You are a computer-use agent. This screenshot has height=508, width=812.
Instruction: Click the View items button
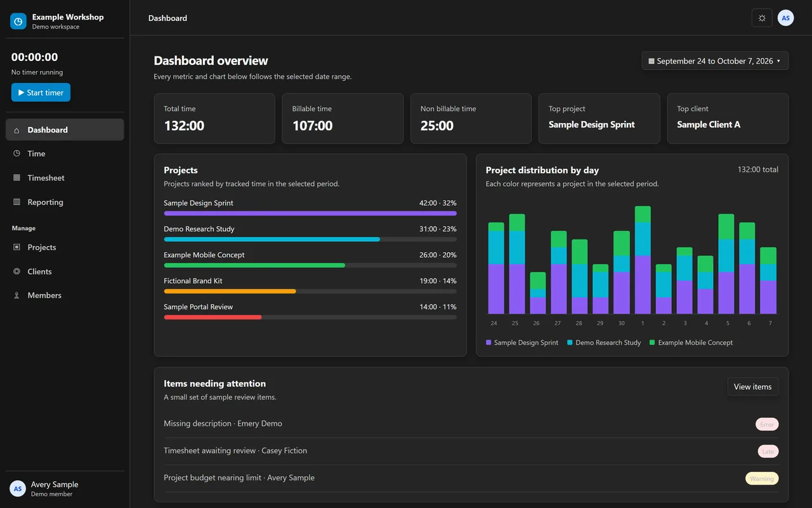tap(752, 387)
